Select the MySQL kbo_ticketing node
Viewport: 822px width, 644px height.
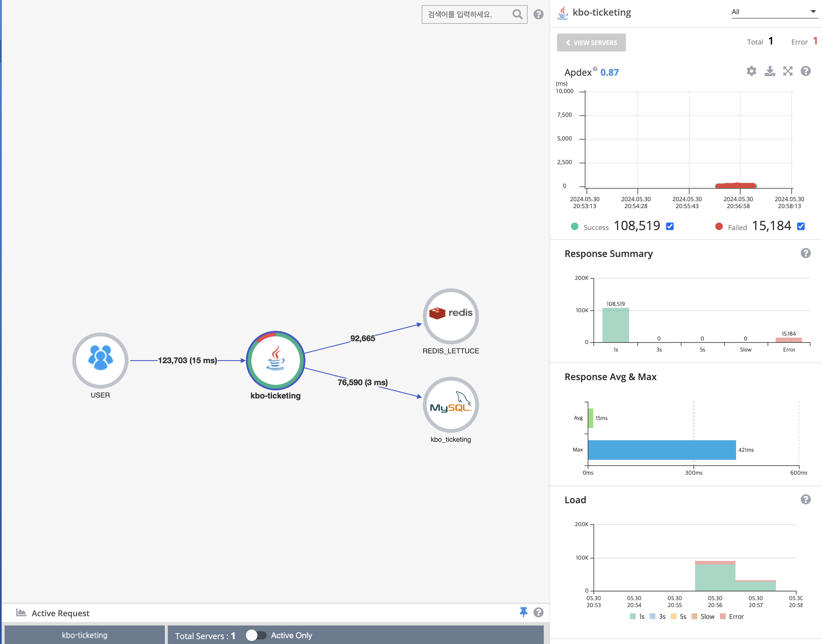pos(450,405)
